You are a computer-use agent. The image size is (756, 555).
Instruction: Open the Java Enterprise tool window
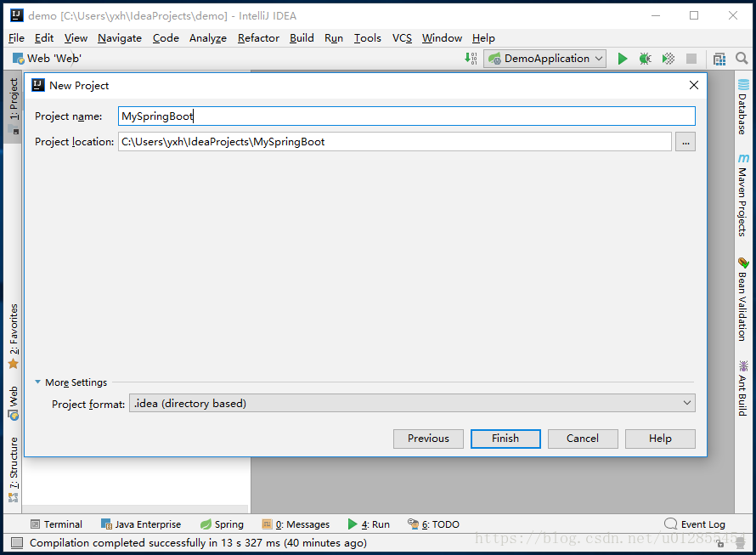(x=141, y=524)
